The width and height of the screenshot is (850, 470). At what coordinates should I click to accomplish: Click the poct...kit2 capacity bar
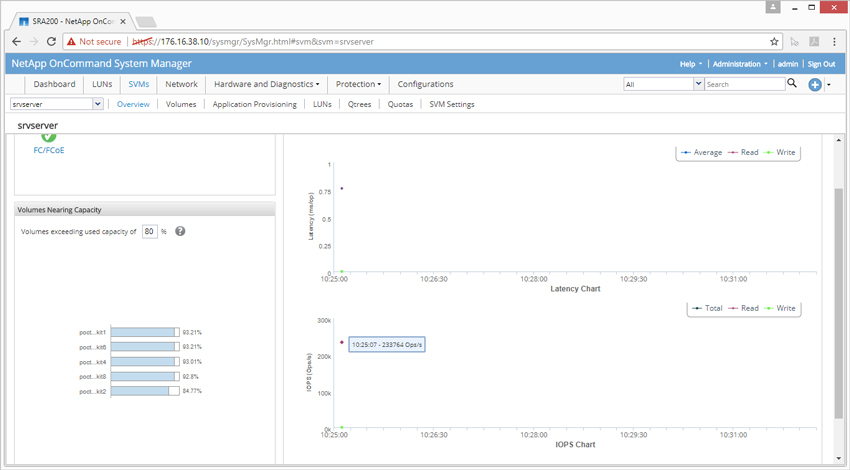[x=145, y=391]
